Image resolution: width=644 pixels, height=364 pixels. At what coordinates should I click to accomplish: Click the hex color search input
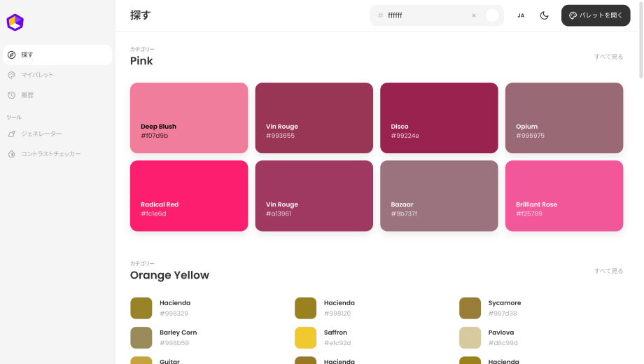[x=426, y=15]
